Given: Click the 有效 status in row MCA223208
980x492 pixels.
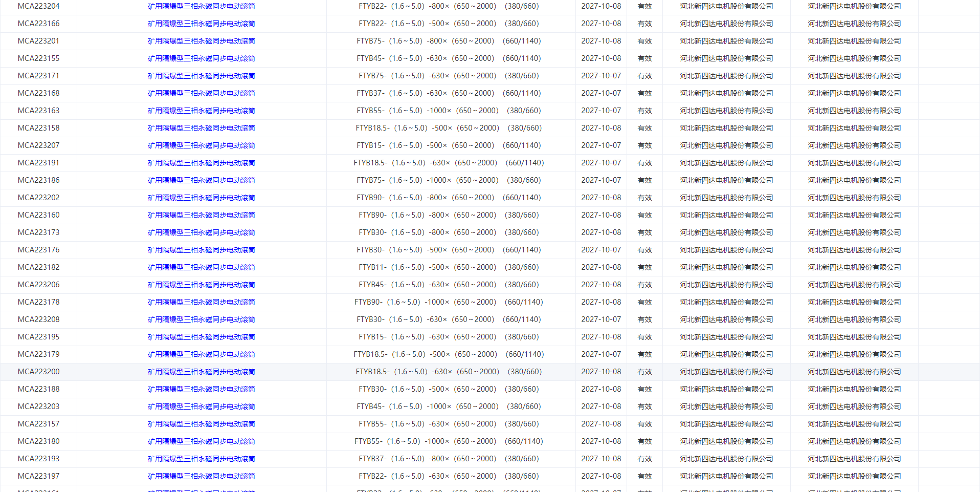Looking at the screenshot, I should 644,319.
